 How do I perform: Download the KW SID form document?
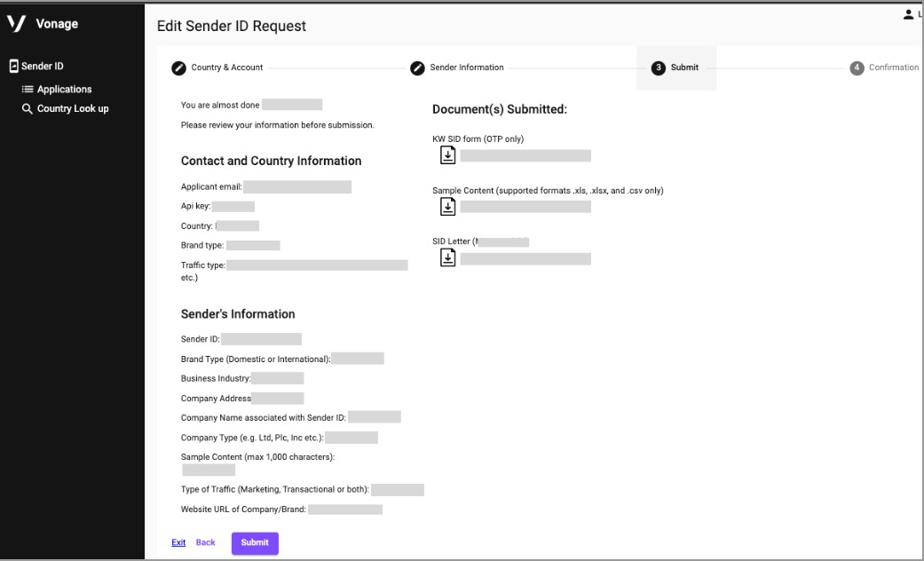(448, 155)
